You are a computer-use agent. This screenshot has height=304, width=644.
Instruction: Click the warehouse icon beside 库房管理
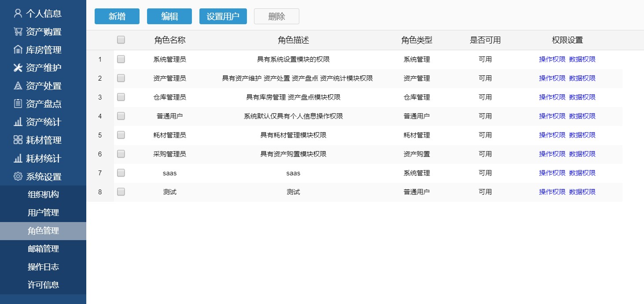point(18,49)
